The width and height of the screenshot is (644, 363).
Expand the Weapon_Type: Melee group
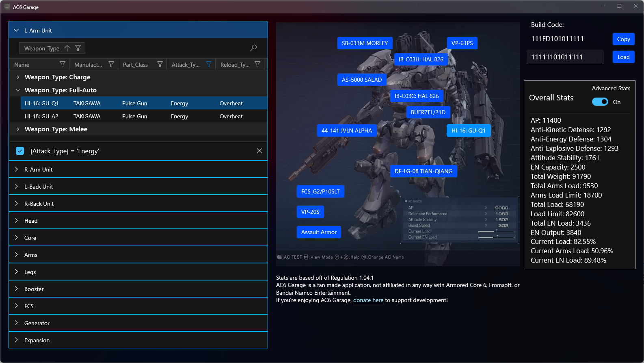point(18,129)
